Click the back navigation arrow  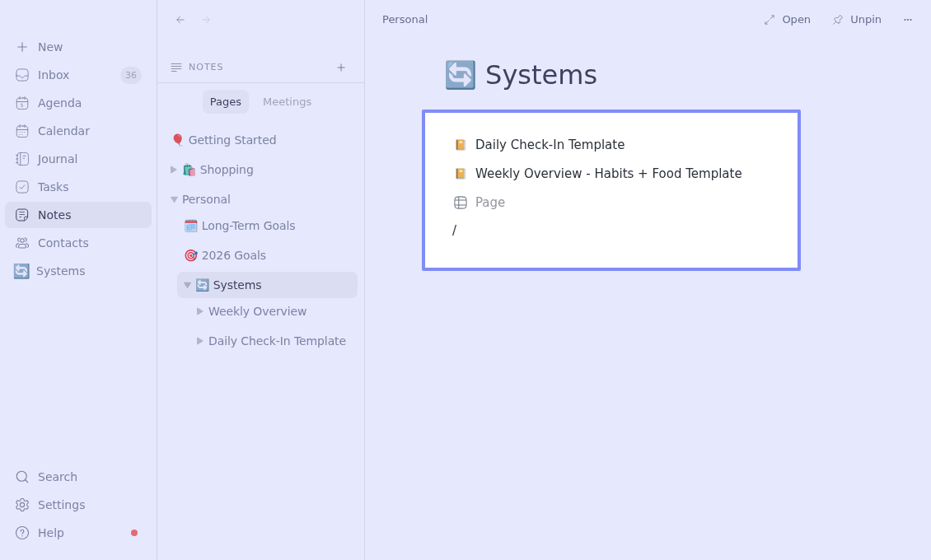(x=180, y=20)
